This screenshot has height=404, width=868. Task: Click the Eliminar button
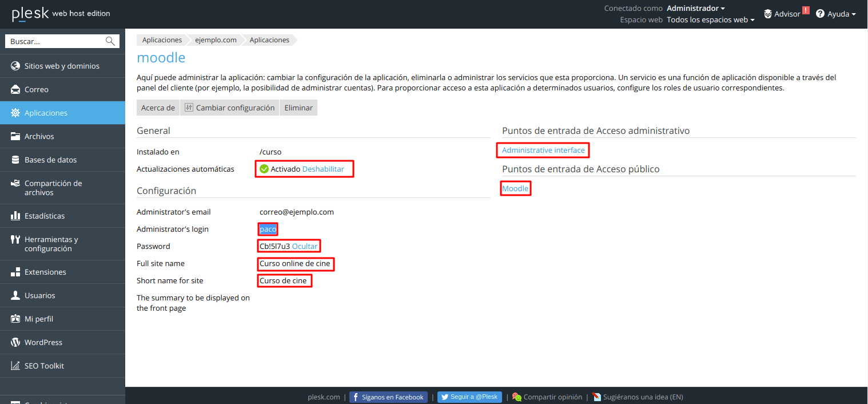(x=298, y=108)
